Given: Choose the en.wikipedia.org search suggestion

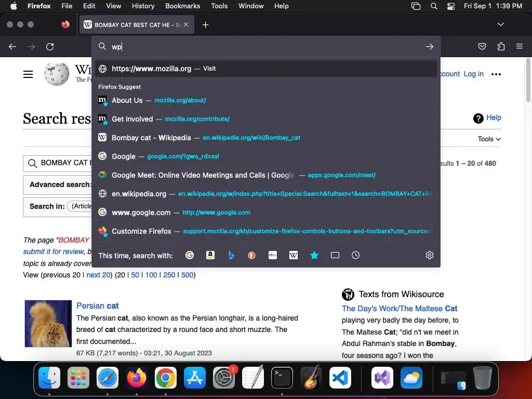Looking at the screenshot, I should point(266,194).
